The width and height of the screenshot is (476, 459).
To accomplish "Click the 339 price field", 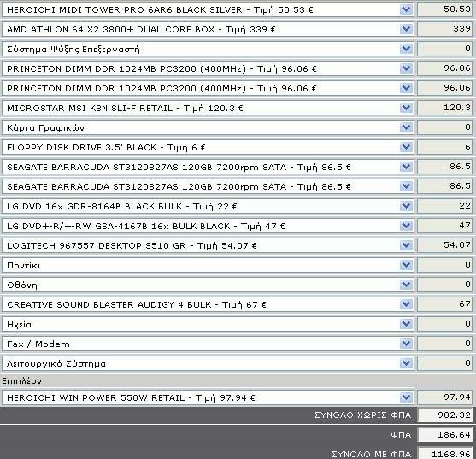I will (444, 29).
